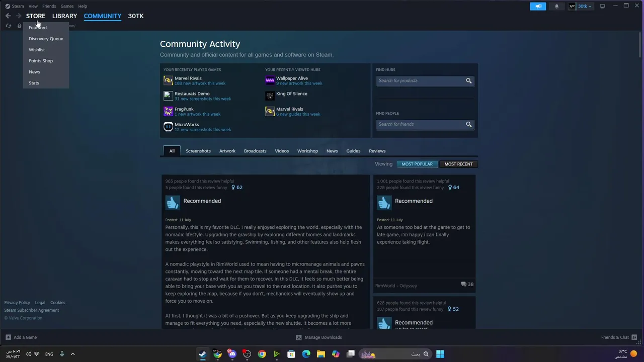Open the Windows Start menu
Viewport: 644px width, 362px height.
(x=440, y=354)
